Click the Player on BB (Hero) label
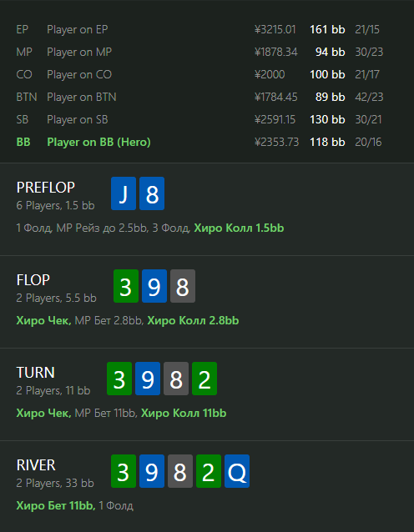 pos(98,142)
